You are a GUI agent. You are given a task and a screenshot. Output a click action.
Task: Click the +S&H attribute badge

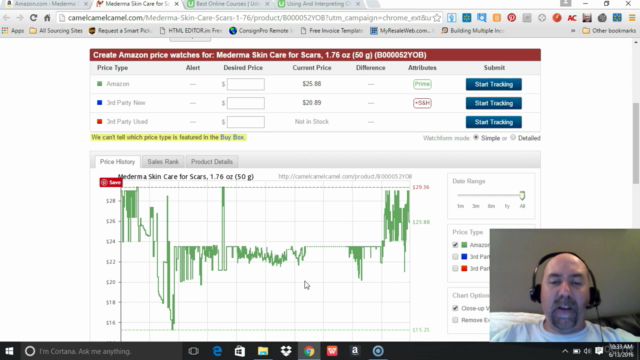(422, 103)
